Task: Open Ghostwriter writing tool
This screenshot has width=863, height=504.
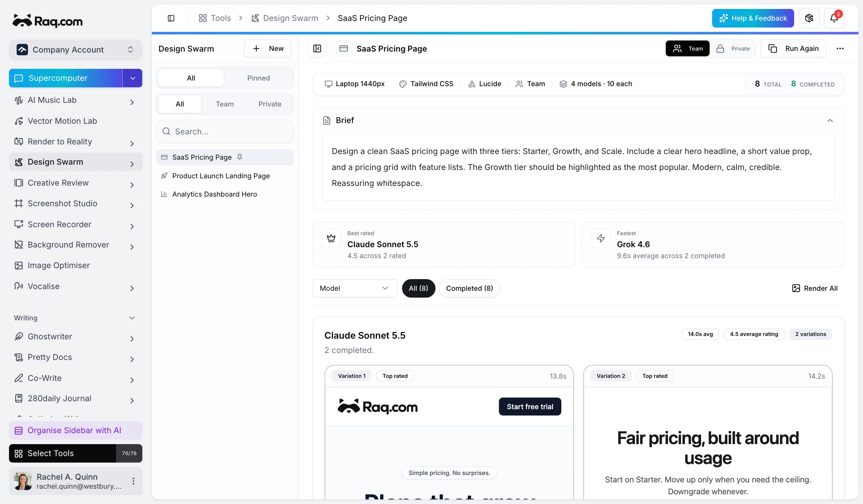Action: click(75, 337)
